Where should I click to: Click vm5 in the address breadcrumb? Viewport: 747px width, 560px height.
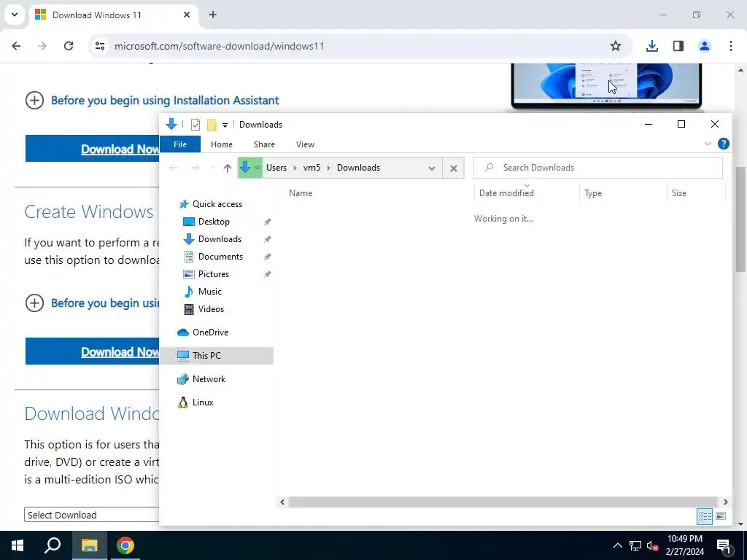pos(311,168)
